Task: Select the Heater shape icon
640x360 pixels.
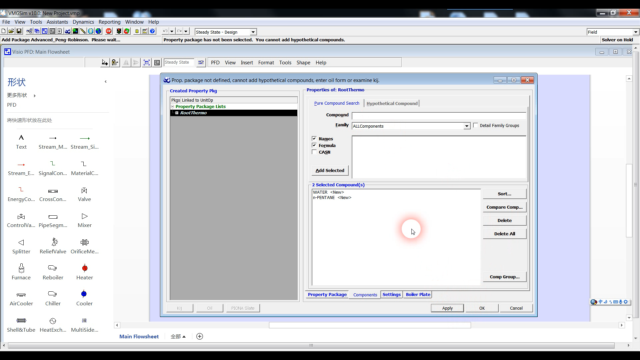Action: (x=84, y=268)
